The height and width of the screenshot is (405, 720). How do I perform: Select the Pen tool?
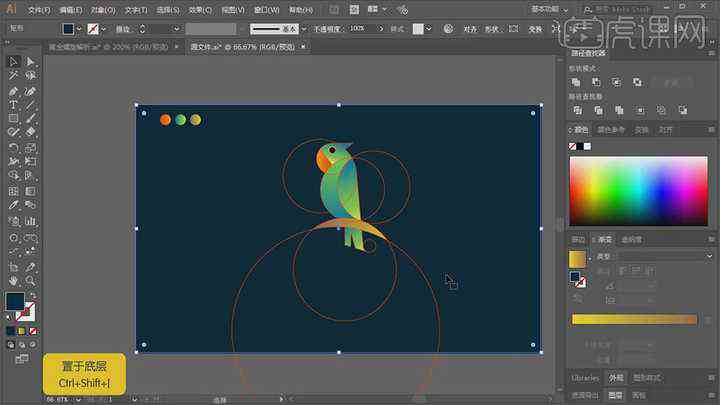[x=13, y=91]
